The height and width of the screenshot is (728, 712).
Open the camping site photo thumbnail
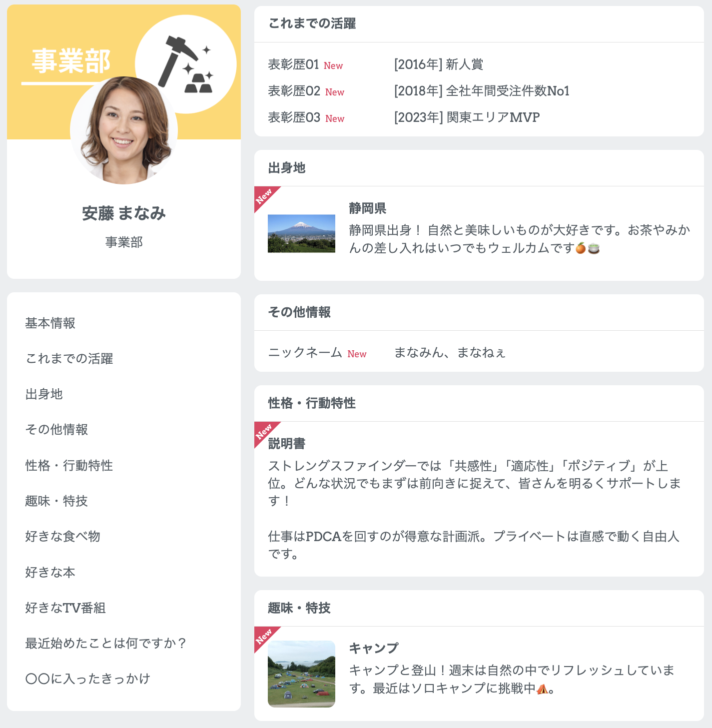tap(301, 674)
